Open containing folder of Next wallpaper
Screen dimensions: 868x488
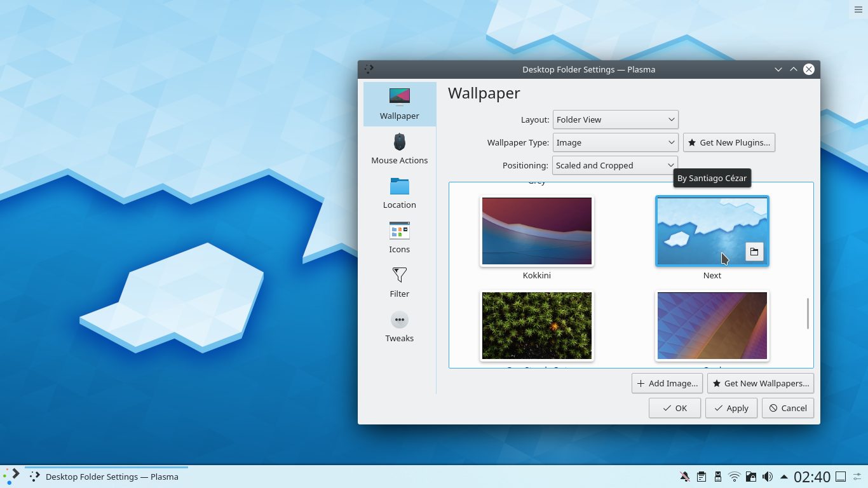(x=754, y=252)
